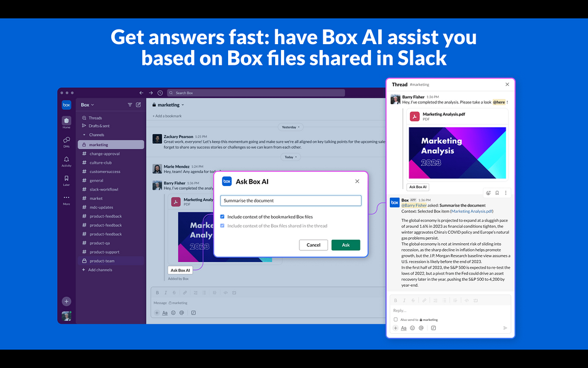Click the Ask button in dialog
The width and height of the screenshot is (588, 368).
coord(346,245)
